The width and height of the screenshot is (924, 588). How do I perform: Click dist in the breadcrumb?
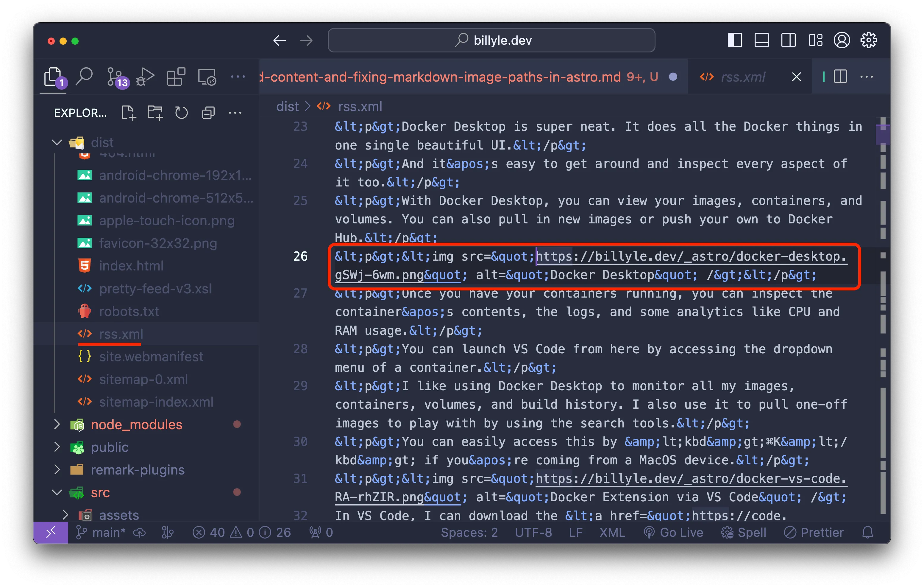pos(287,106)
